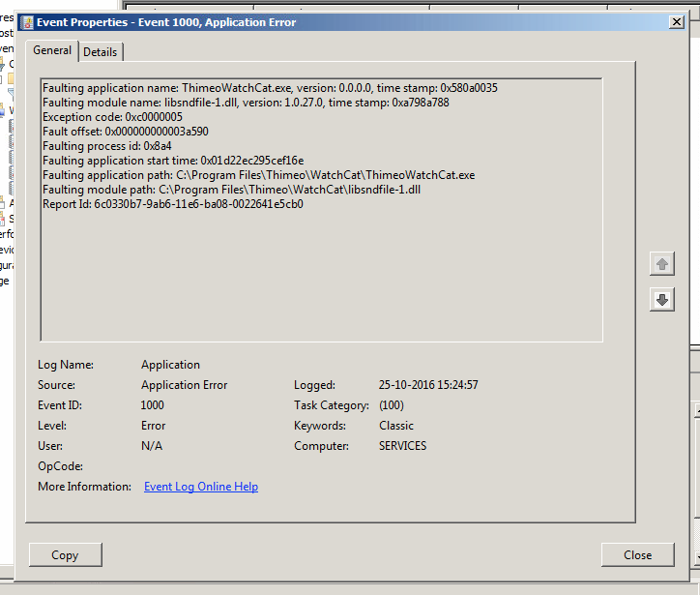Viewport: 700px width, 595px height.
Task: Close Event Properties via title bar X
Action: pyautogui.click(x=677, y=22)
